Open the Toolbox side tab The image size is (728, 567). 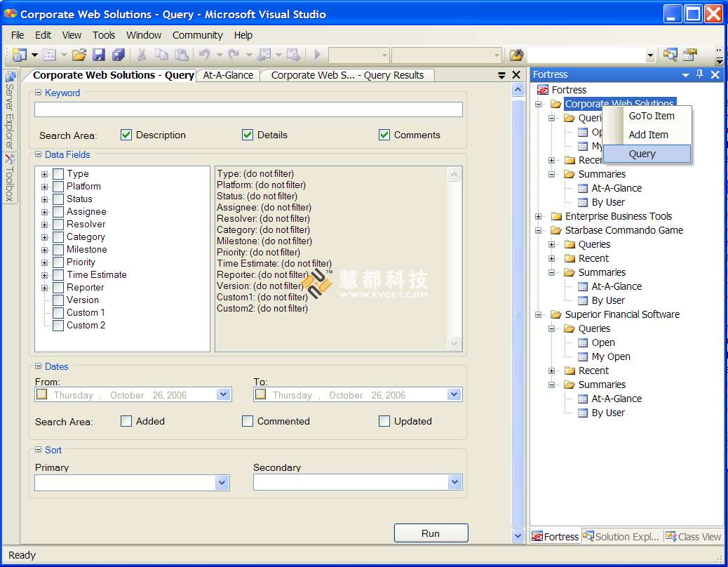[10, 178]
